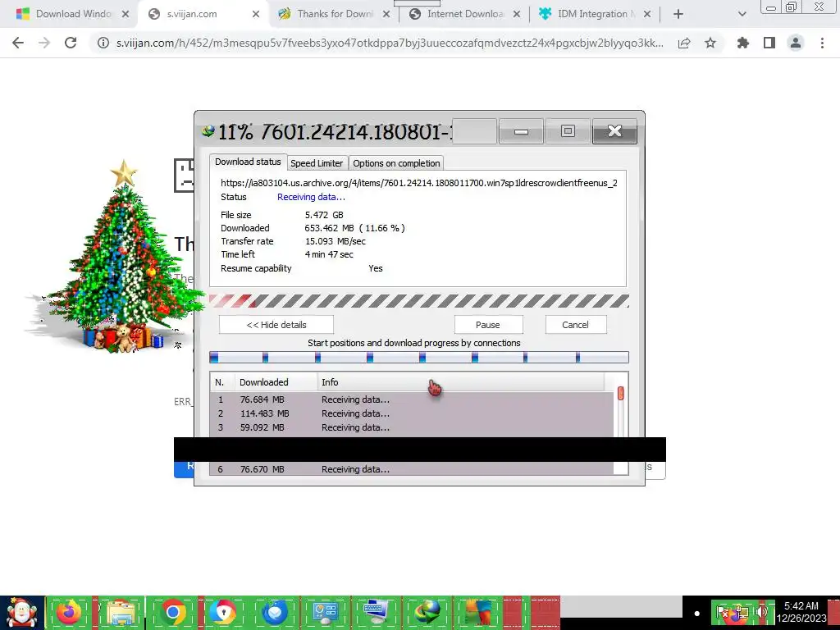This screenshot has width=840, height=630.
Task: Bookmark this page with the star
Action: 710,43
